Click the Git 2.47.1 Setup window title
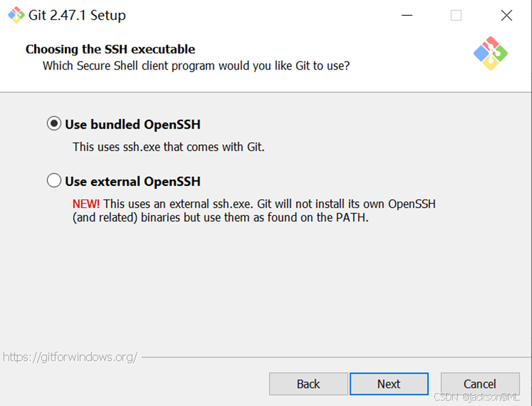Screen dimensions: 532x406 coord(77,15)
